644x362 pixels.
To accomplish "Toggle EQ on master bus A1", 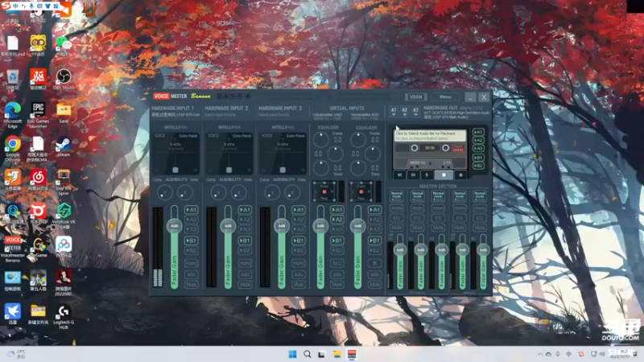I will click(397, 218).
